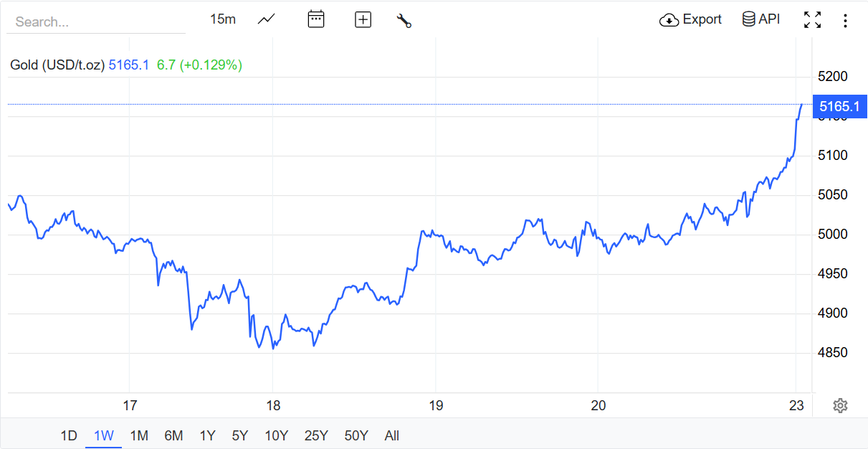868x449 pixels.
Task: Choose the 1Y time range
Action: tap(207, 435)
